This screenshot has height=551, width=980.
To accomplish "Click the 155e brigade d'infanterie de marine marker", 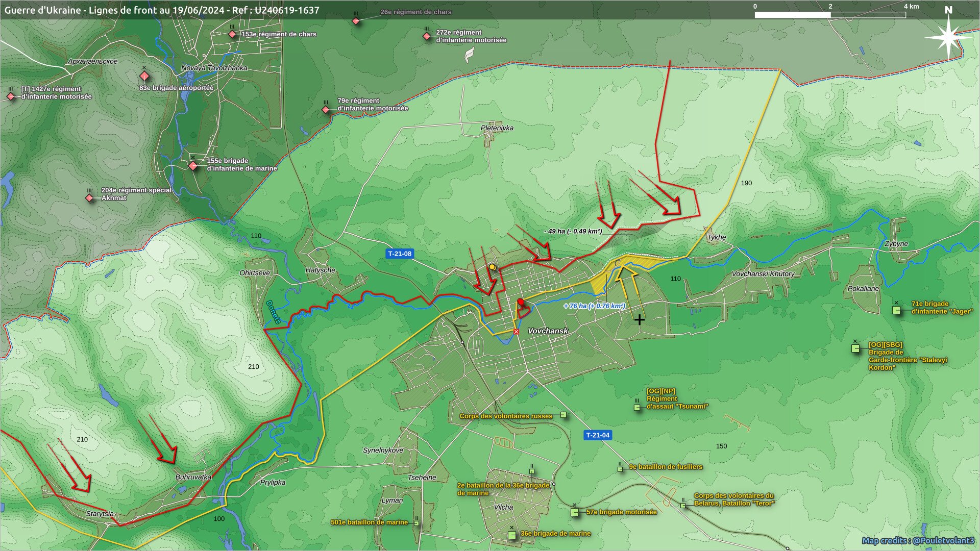I will click(193, 166).
